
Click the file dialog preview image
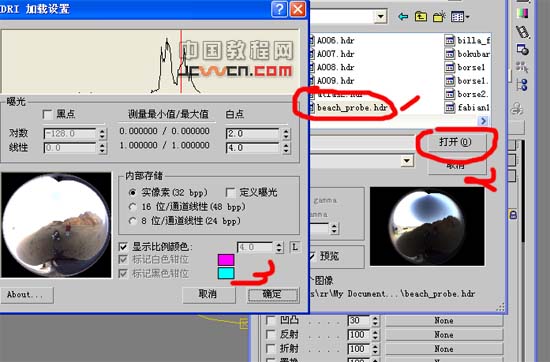click(427, 226)
